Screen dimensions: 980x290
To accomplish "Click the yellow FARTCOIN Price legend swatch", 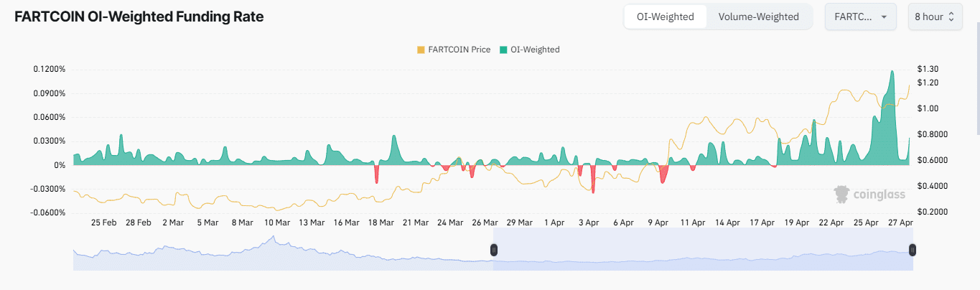I will tap(421, 50).
